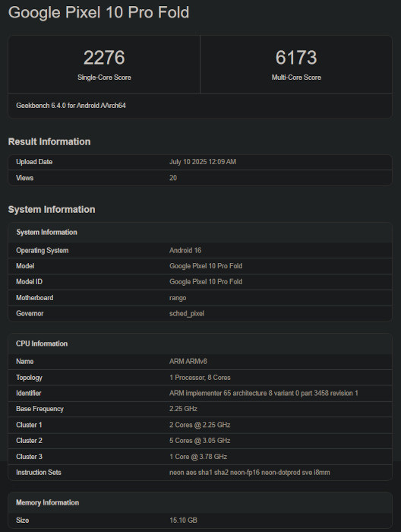The width and height of the screenshot is (401, 532).
Task: Click the ARM ARMv8 CPU name
Action: click(x=188, y=361)
